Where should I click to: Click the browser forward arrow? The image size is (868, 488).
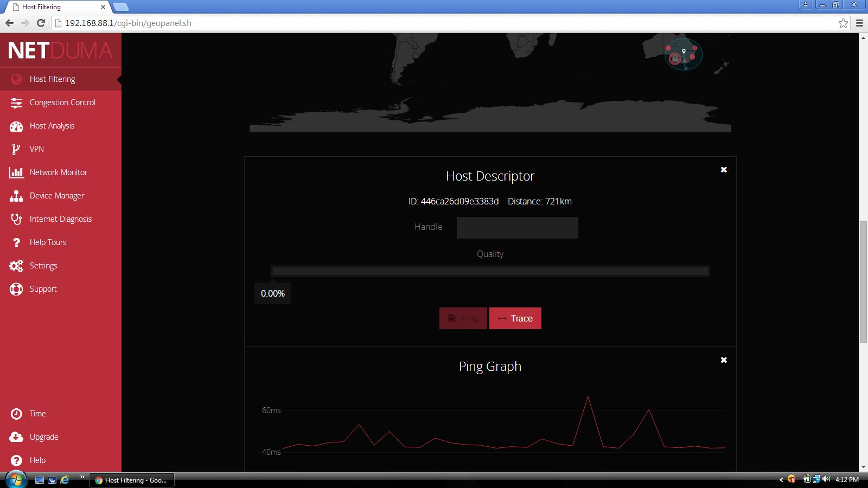click(x=25, y=23)
